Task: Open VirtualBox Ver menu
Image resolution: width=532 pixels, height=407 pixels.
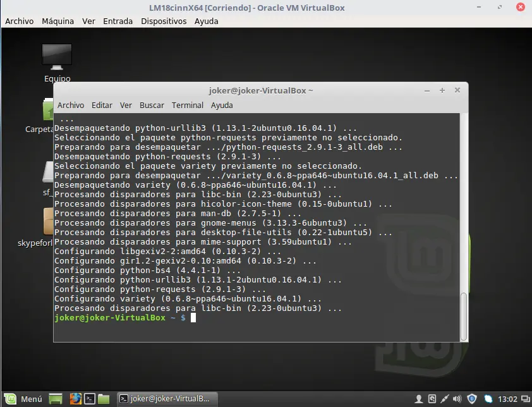Action: (88, 21)
